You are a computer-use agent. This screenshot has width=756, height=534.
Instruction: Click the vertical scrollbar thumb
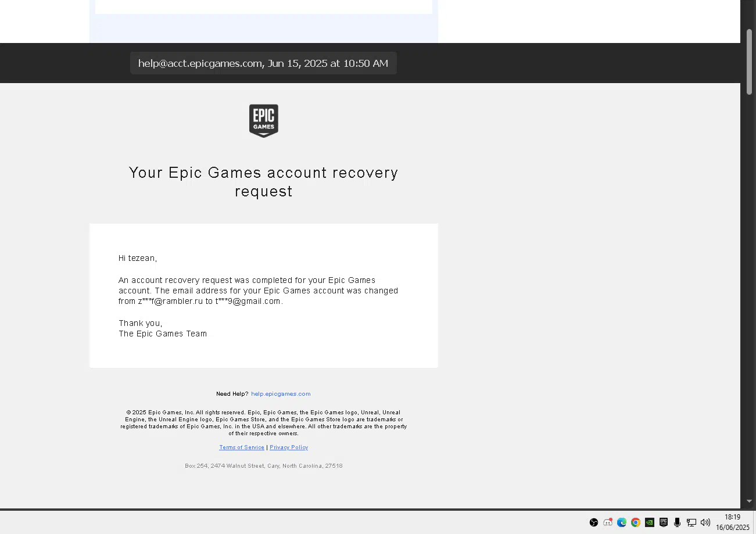pyautogui.click(x=750, y=61)
